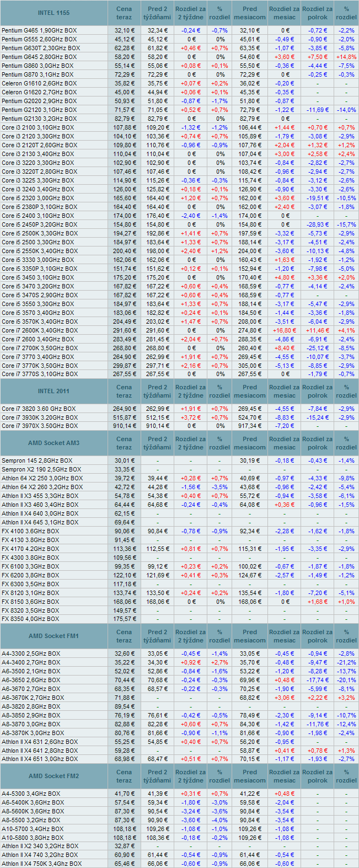The image size is (359, 868).
Task: Select the Core i3 3225 3,30GHz BOX row name
Action: pyautogui.click(x=38, y=180)
